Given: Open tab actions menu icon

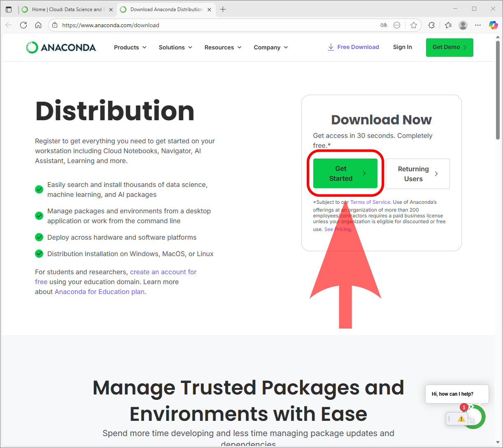Looking at the screenshot, I should tap(9, 9).
